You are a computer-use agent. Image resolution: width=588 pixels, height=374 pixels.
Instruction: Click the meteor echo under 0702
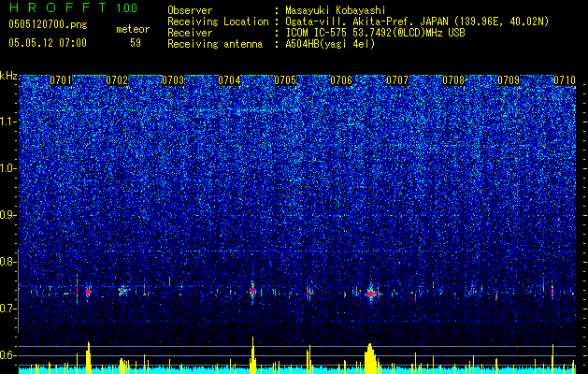(122, 291)
